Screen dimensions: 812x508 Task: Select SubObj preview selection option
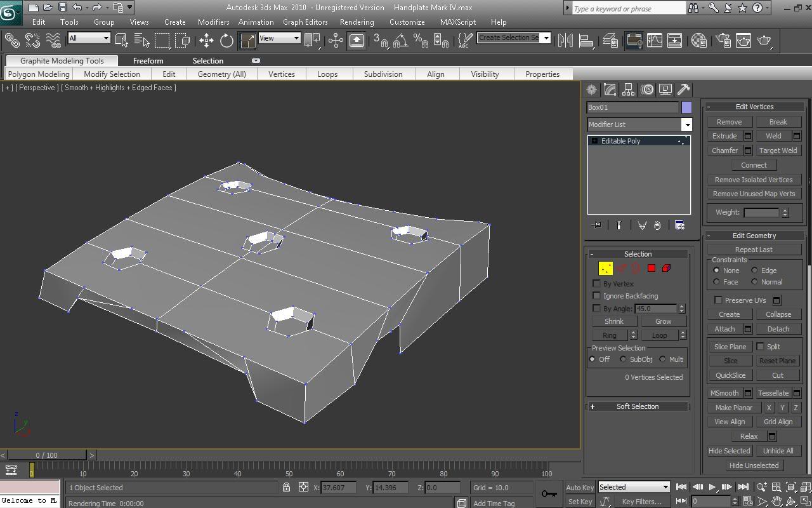click(x=623, y=359)
